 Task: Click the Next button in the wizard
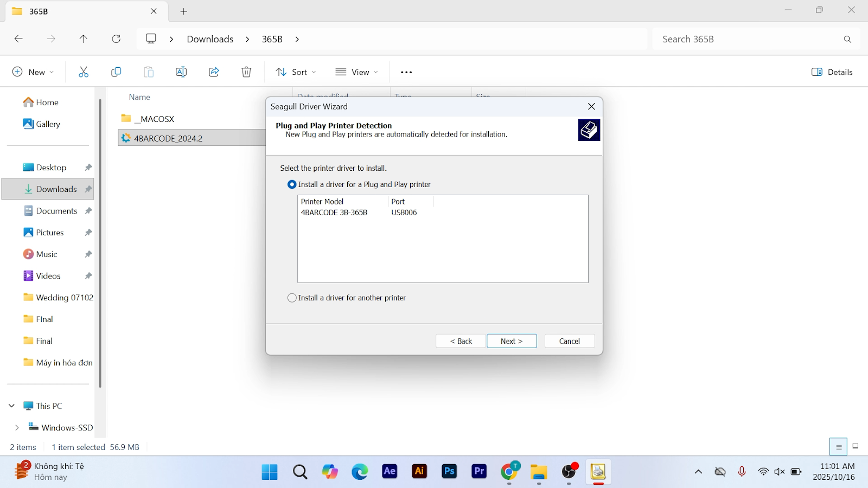(512, 341)
